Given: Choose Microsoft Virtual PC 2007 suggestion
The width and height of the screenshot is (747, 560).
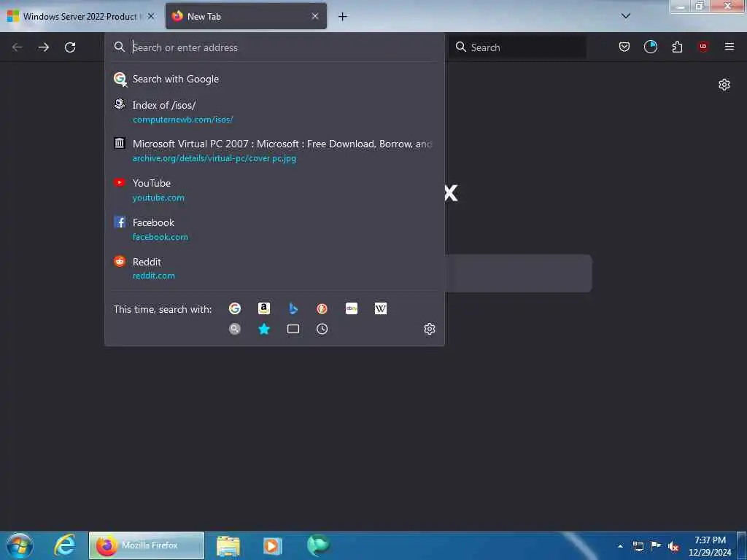Looking at the screenshot, I should (x=274, y=150).
